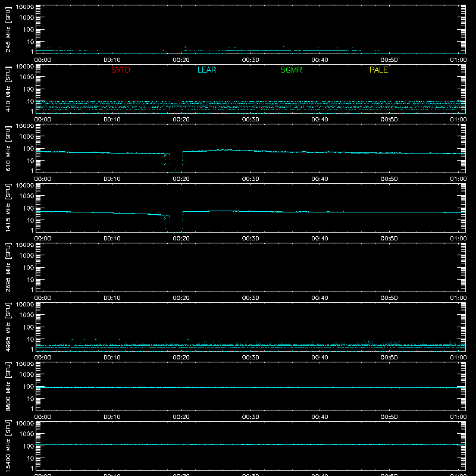Click the 2695 MHz [SFU] axis label
This screenshot has width=476, height=476.
[x=8, y=267]
